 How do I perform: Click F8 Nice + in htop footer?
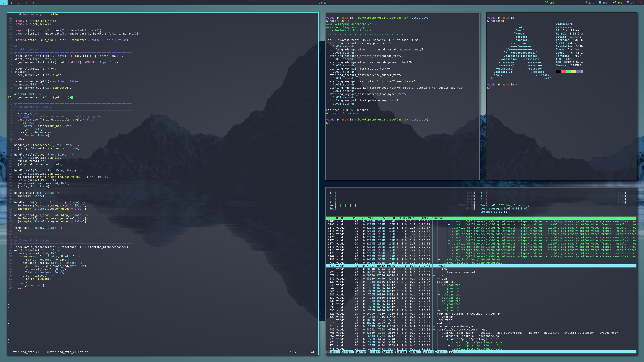tap(427, 352)
